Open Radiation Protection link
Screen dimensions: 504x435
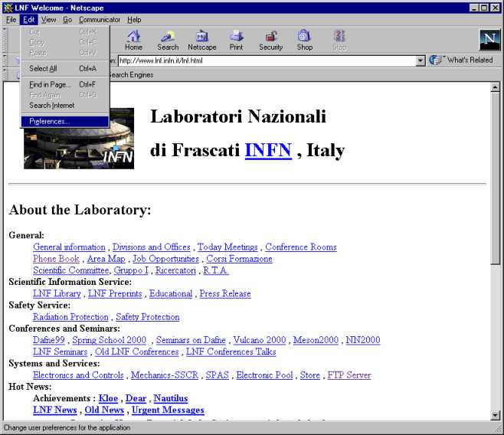[x=70, y=317]
